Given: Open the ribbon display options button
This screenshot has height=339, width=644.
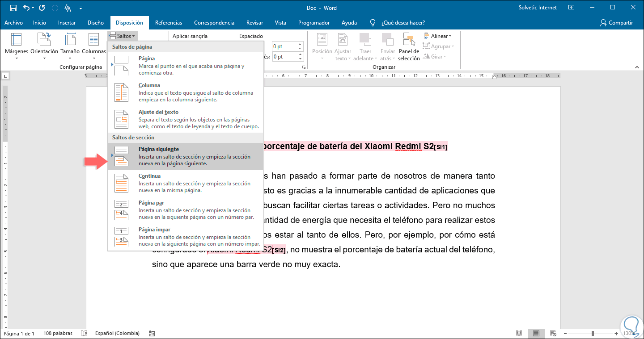Looking at the screenshot, I should [x=571, y=8].
